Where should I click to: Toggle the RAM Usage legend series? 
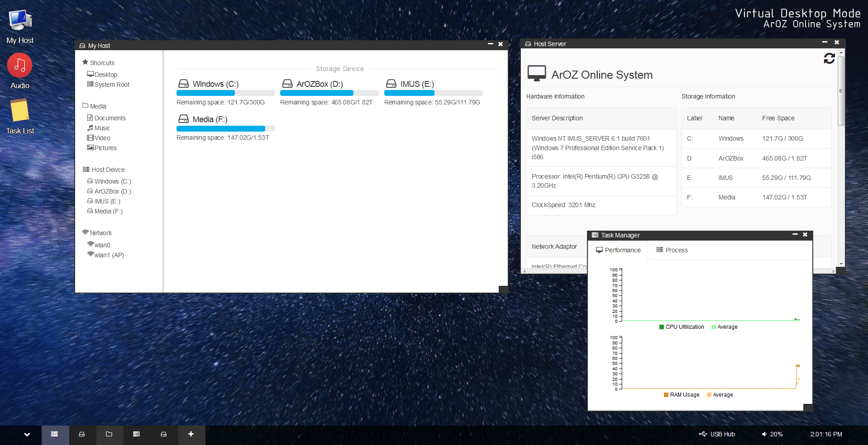[682, 395]
